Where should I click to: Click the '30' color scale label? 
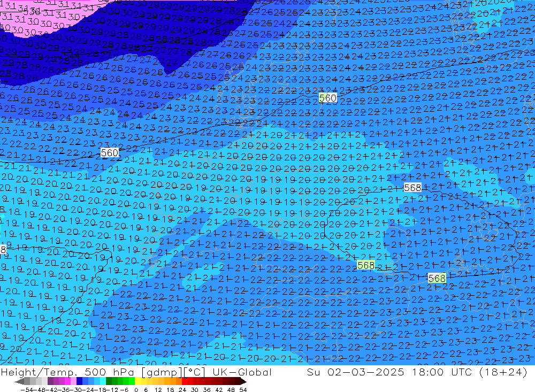[x=195, y=390]
